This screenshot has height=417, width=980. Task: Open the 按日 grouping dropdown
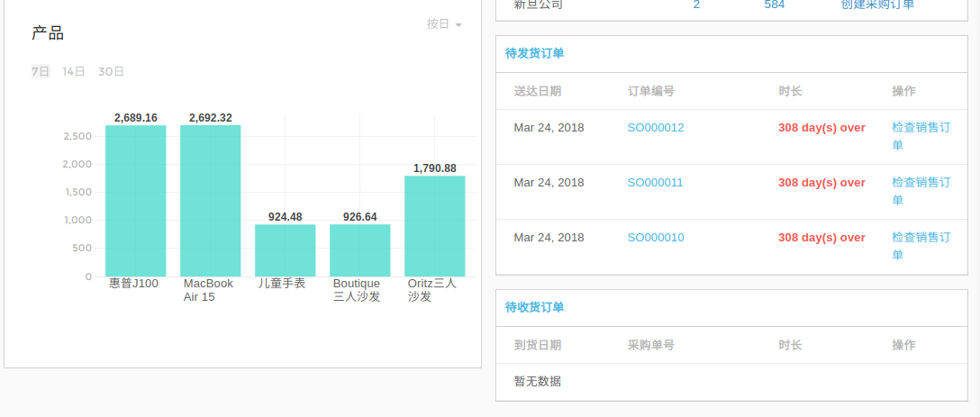[444, 24]
